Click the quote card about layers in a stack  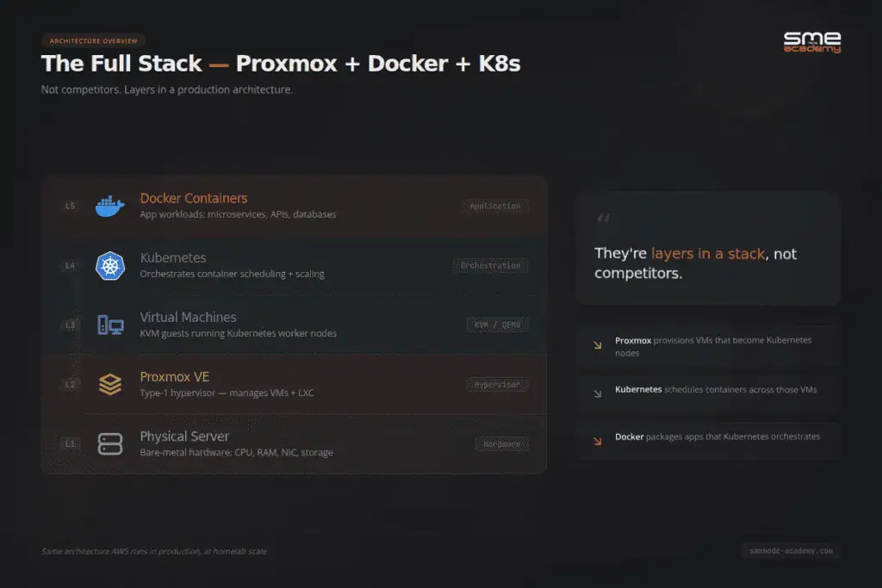(708, 248)
